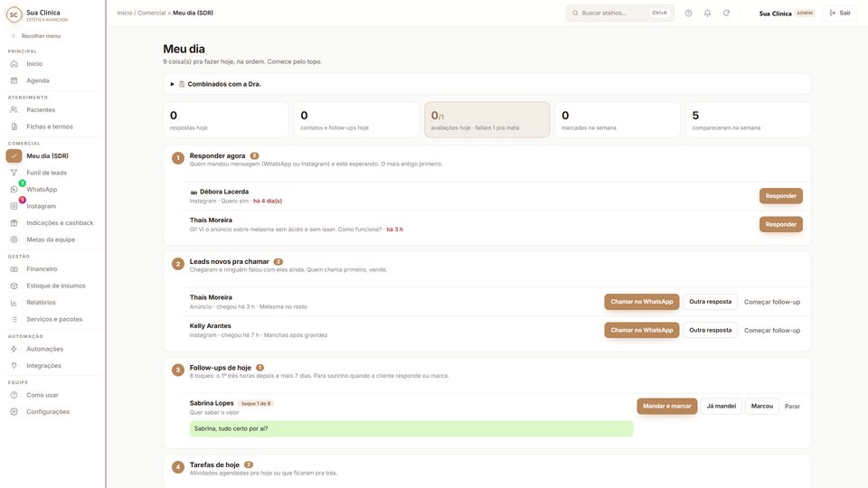Click the name 'Débora Lacerda'

coord(224,192)
